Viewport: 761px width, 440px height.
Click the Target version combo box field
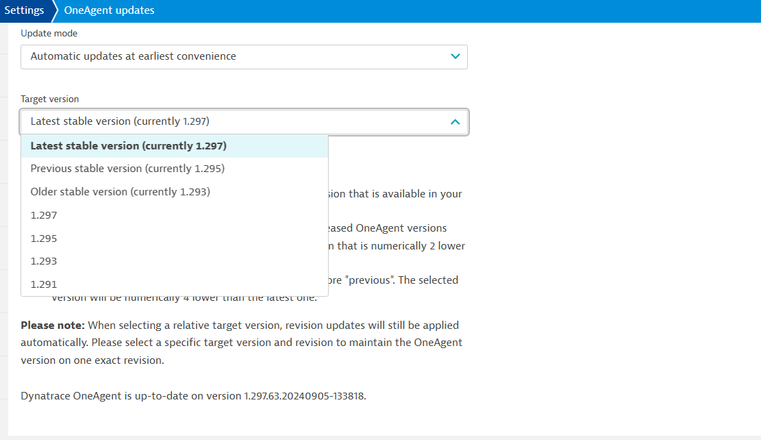click(230, 122)
